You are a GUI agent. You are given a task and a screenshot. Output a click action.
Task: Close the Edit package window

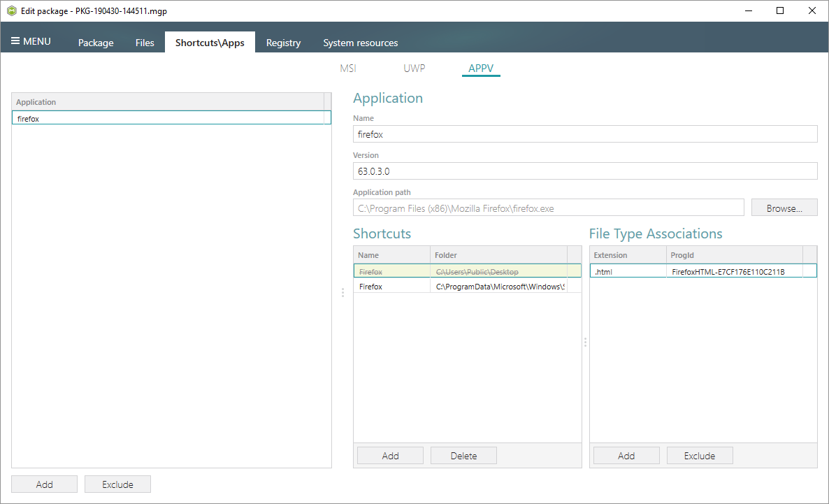(812, 10)
